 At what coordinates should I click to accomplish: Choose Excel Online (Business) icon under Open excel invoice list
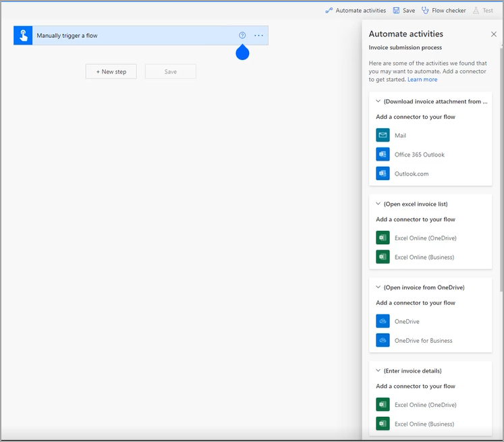point(383,257)
